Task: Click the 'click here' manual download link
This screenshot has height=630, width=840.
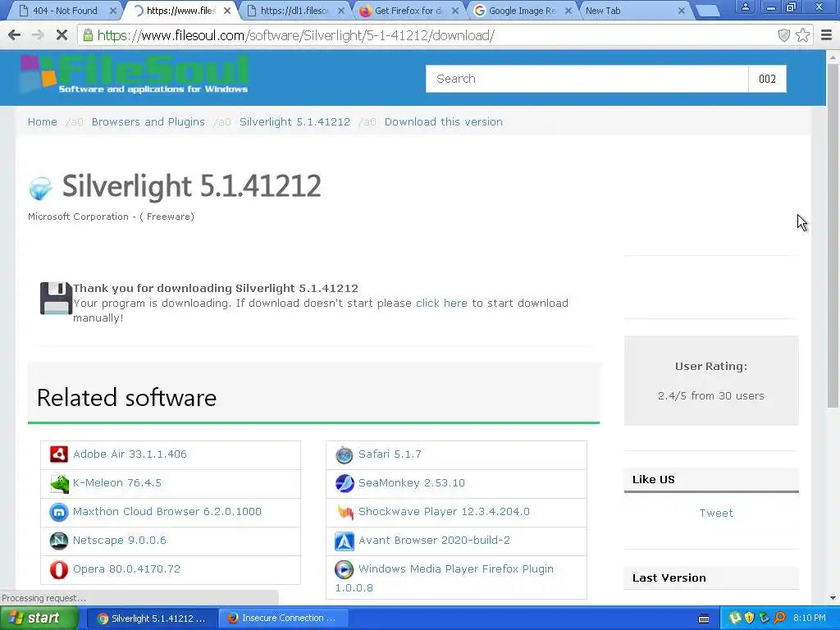Action: 441,304
